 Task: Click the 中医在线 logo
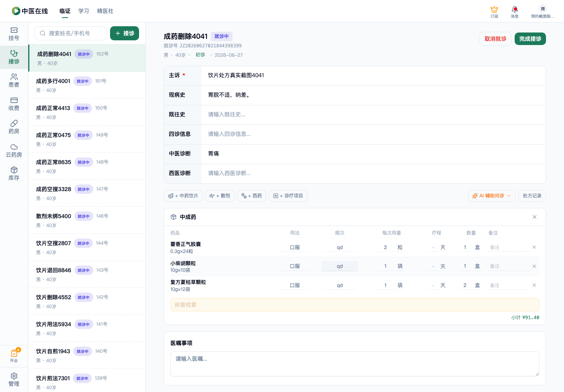pyautogui.click(x=30, y=11)
